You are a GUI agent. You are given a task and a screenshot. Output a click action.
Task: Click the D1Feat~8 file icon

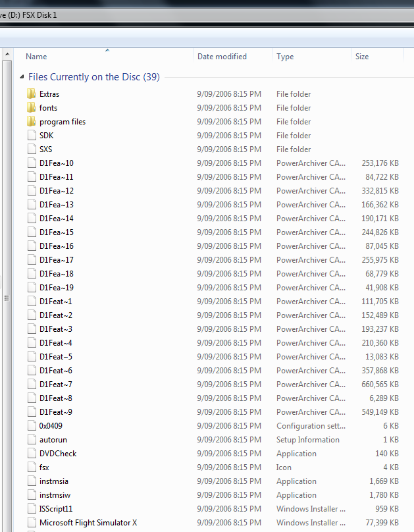tap(32, 398)
